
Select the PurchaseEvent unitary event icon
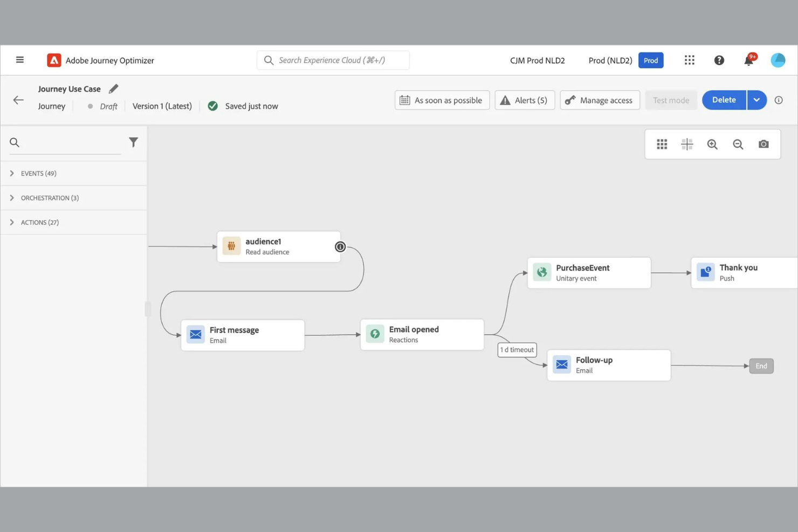tap(542, 272)
